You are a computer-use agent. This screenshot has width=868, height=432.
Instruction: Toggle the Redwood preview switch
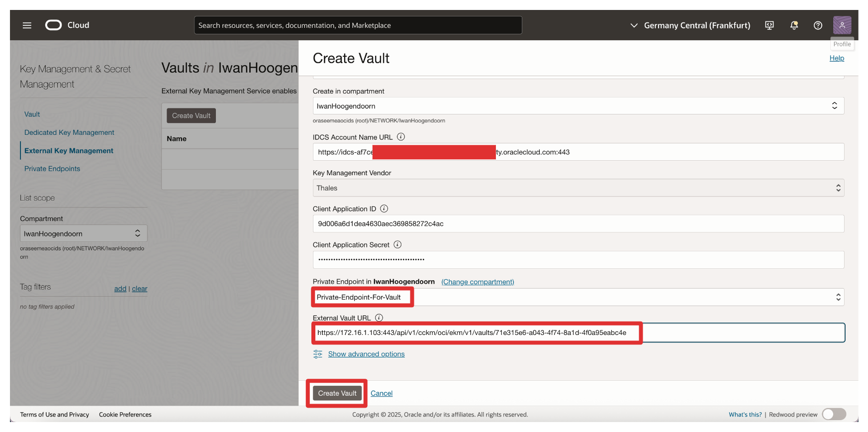834,414
